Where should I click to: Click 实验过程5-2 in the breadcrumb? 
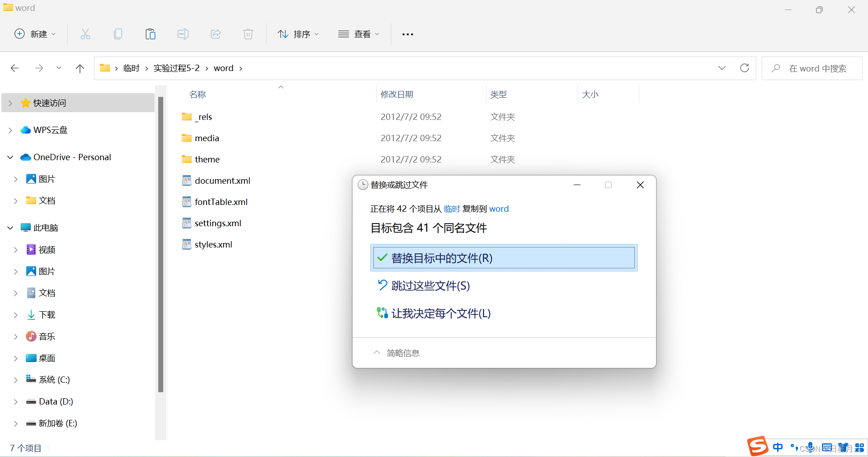click(x=176, y=68)
